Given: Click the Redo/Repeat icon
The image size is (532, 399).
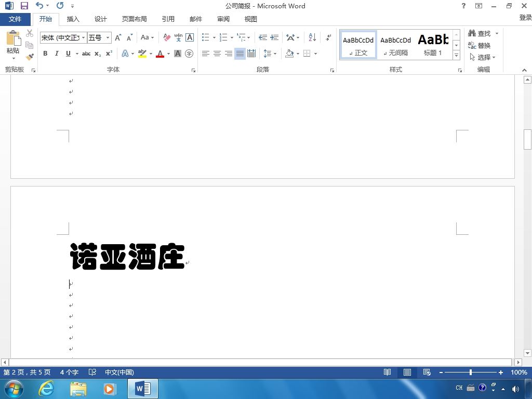Looking at the screenshot, I should click(60, 5).
